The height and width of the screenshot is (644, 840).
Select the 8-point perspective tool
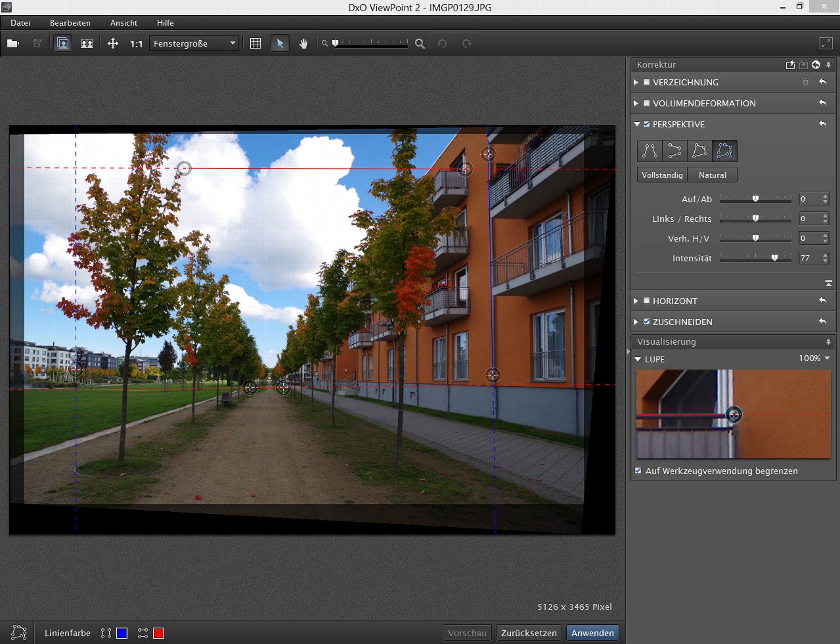coord(724,151)
